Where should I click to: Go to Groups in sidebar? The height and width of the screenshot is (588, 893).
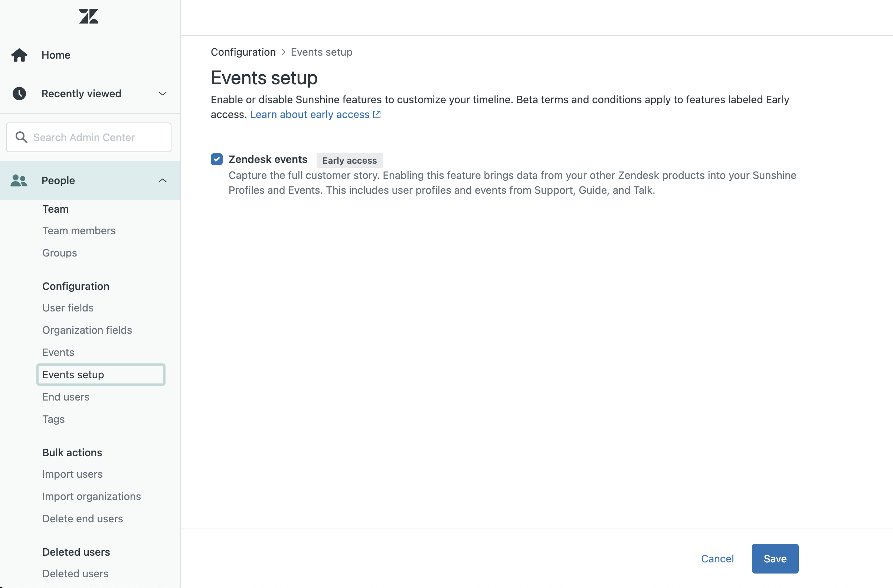[59, 253]
